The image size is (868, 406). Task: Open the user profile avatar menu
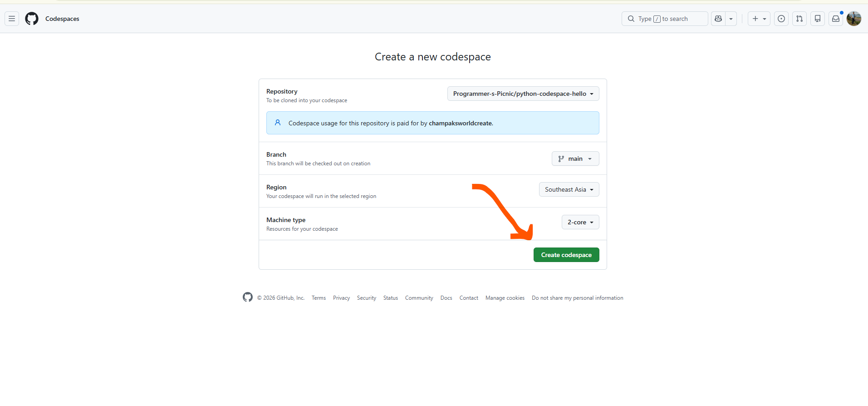pos(854,19)
